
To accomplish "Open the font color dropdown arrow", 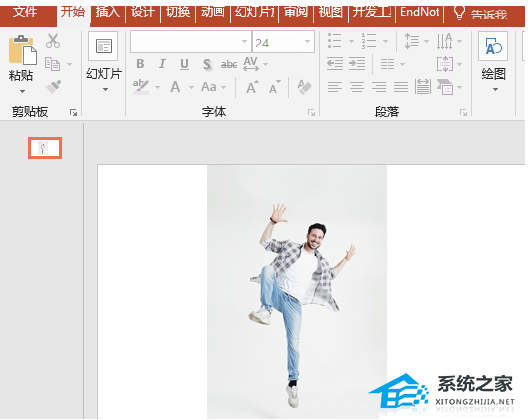I will [191, 87].
